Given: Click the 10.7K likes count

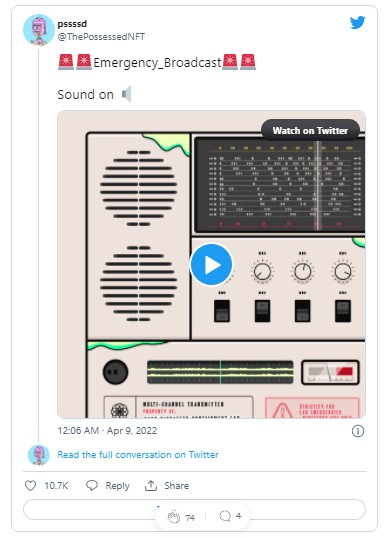Looking at the screenshot, I should (56, 486).
